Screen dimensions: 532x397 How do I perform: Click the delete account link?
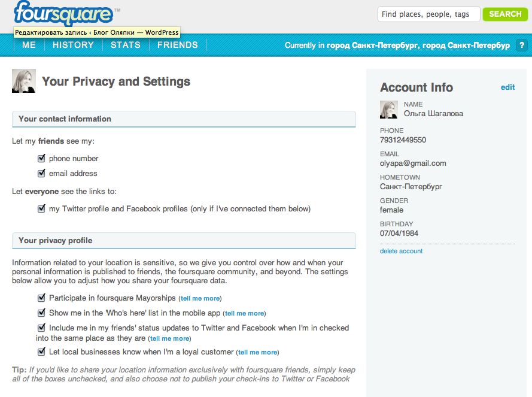401,251
